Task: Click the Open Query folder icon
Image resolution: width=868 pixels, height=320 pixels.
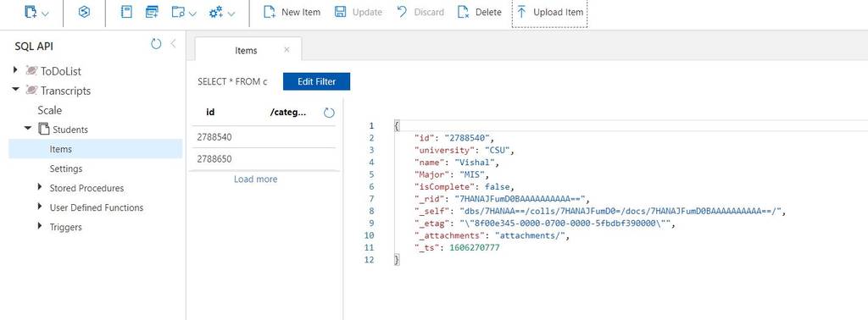Action: pyautogui.click(x=178, y=12)
